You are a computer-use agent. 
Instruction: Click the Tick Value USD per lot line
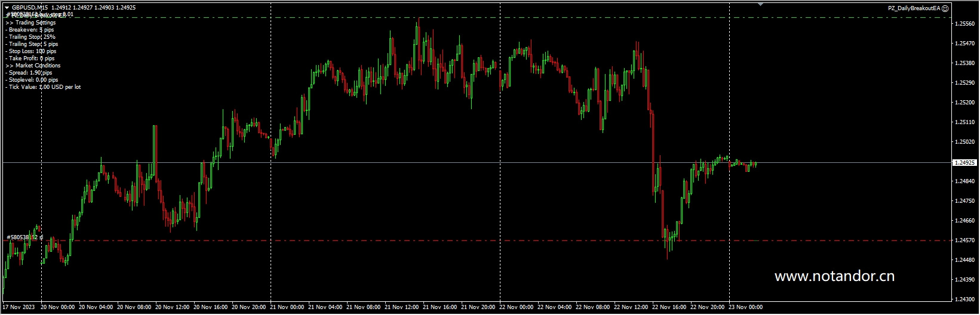(x=44, y=87)
